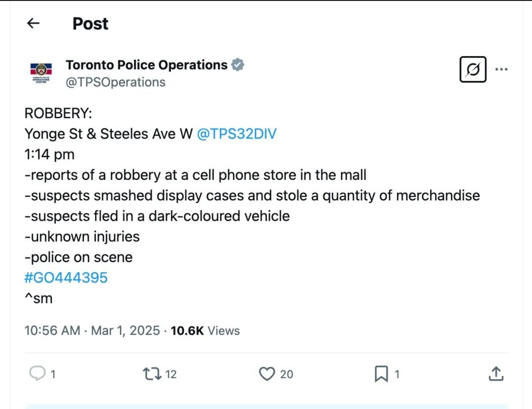
Task: Open the @TPS32DIV mention link
Action: pyautogui.click(x=237, y=134)
